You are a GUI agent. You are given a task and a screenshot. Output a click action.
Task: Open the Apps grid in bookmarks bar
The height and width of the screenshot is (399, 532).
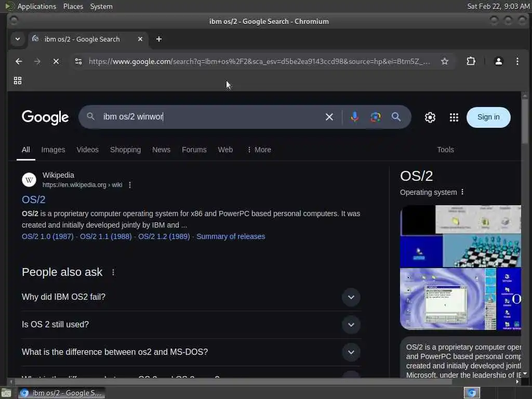18,81
